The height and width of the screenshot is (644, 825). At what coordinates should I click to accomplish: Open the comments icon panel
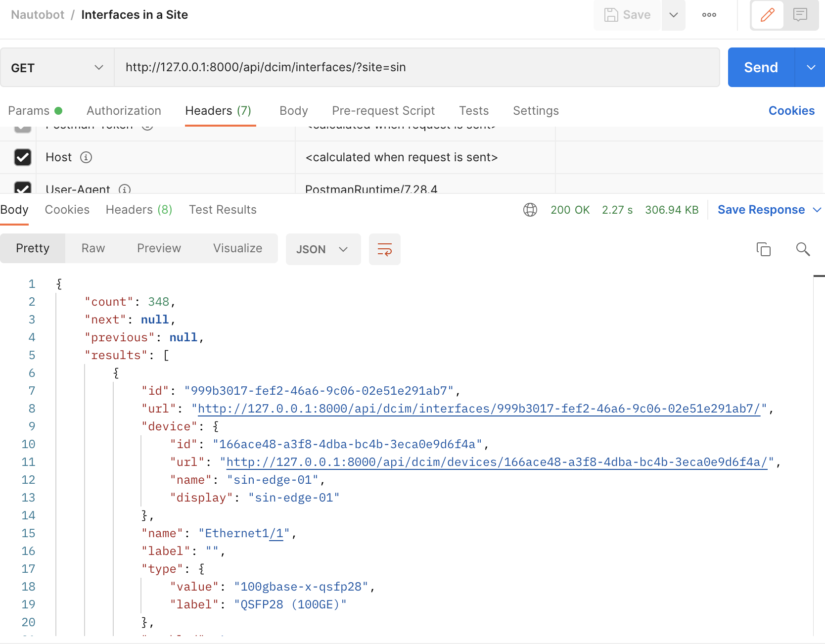pos(800,15)
